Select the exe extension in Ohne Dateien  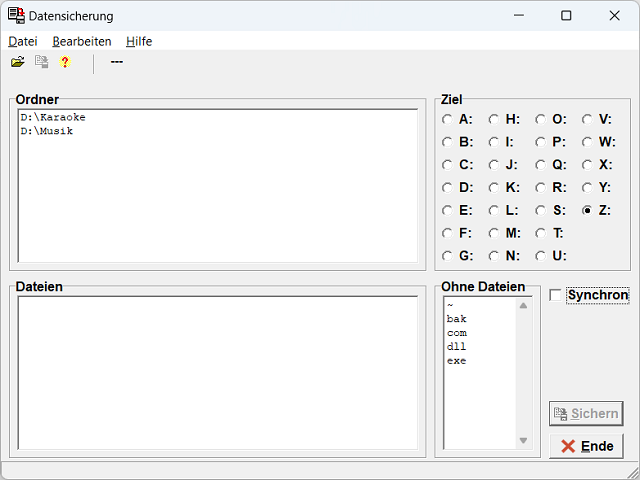coord(456,361)
